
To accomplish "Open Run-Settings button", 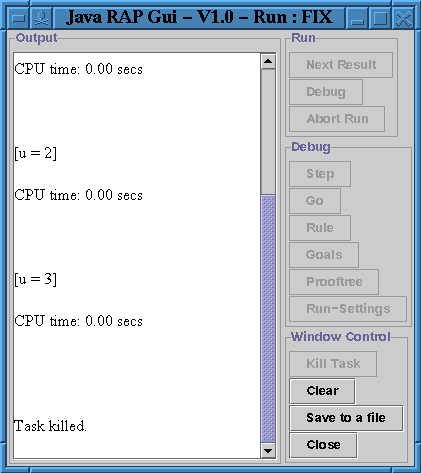I will tap(348, 309).
